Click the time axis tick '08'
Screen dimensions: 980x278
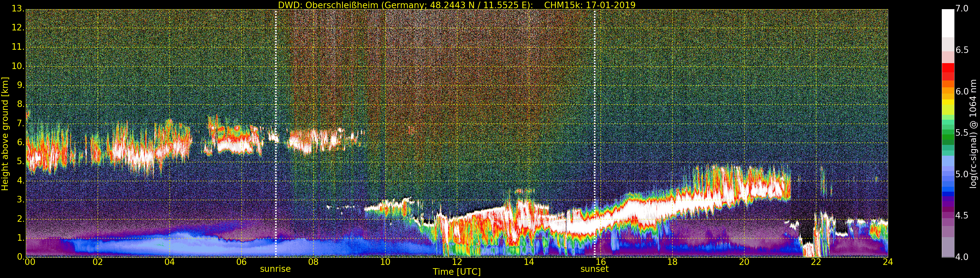coord(313,262)
